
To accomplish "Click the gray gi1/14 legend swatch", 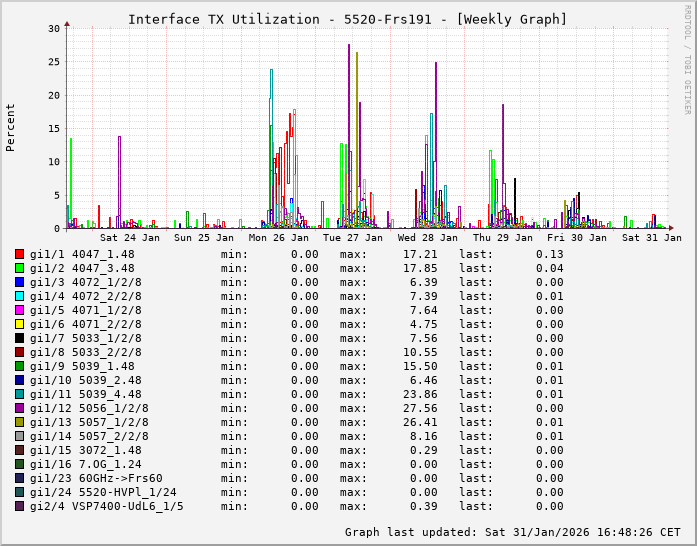I will click(x=19, y=436).
